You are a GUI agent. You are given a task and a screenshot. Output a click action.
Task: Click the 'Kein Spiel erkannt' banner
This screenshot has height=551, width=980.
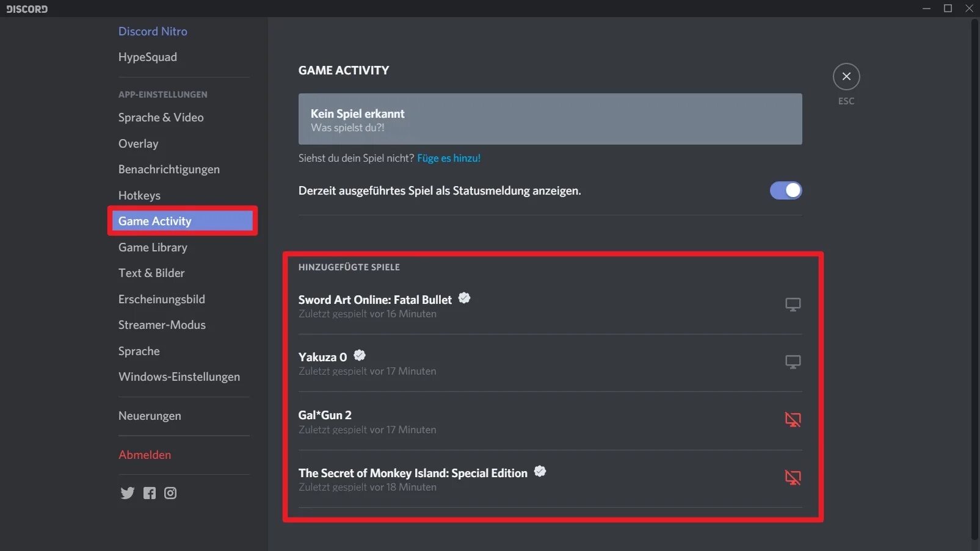[550, 119]
